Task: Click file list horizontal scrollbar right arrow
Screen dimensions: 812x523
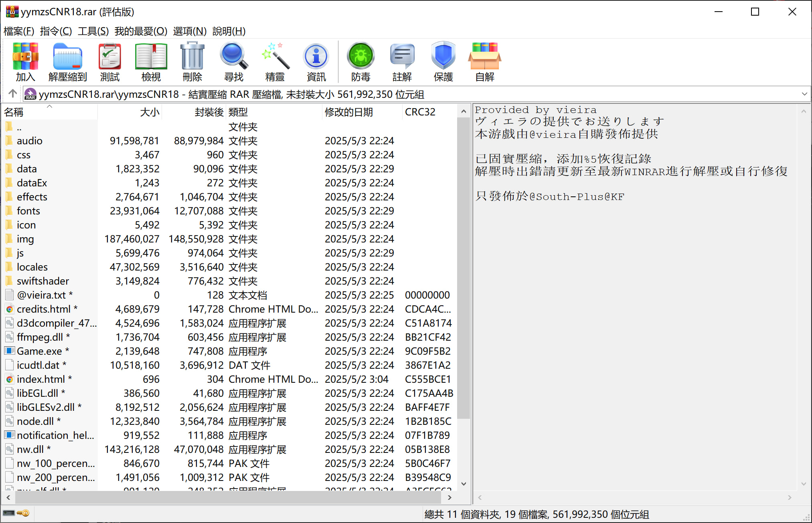Action: coord(450,497)
